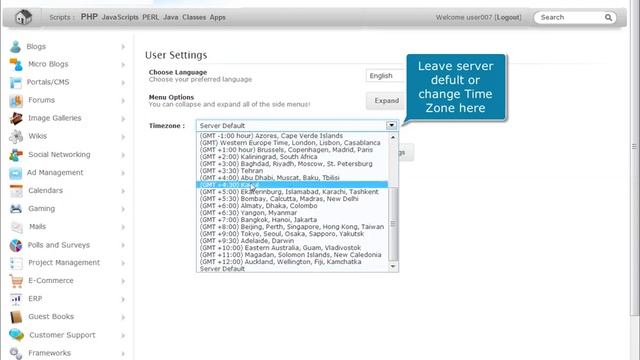Click the Ad Management sidebar icon
This screenshot has height=360, width=640.
16,173
